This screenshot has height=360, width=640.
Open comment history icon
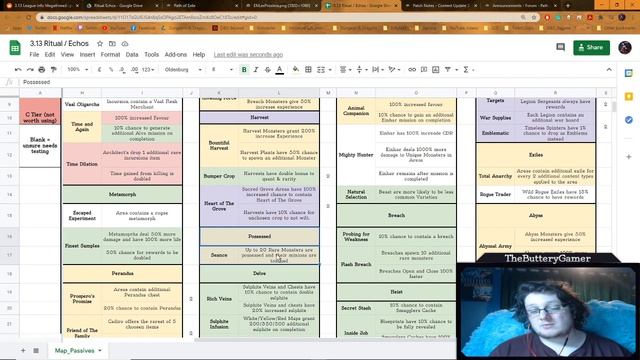560,47
